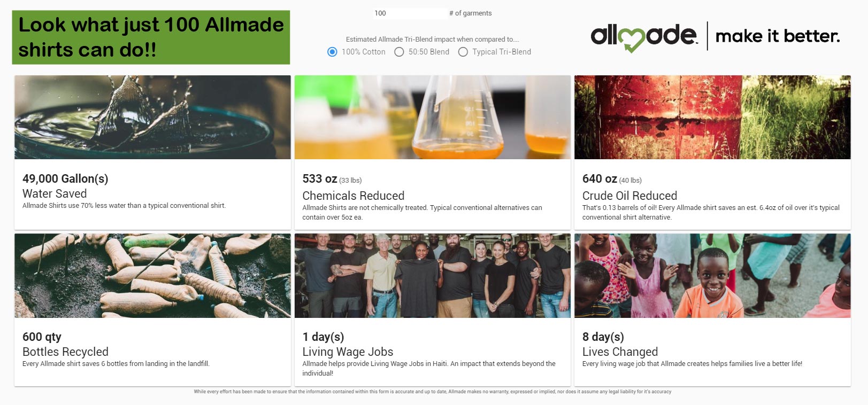Click the green headline banner

point(151,37)
